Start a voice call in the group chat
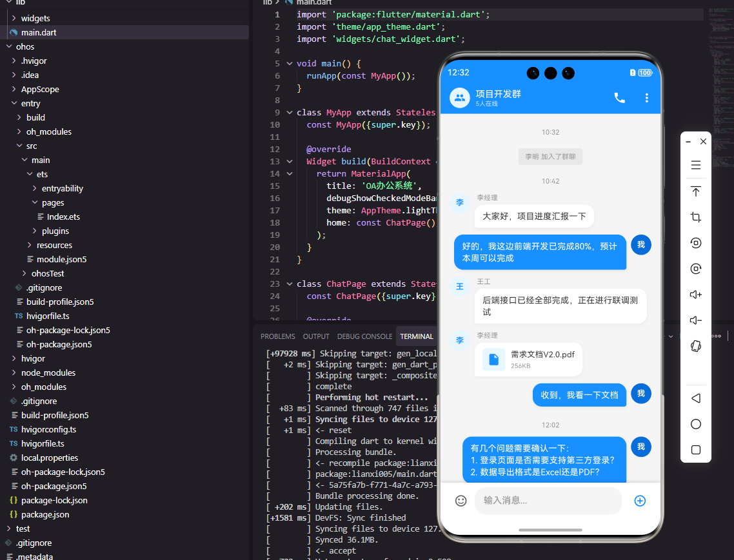This screenshot has height=560, width=734. [x=619, y=98]
